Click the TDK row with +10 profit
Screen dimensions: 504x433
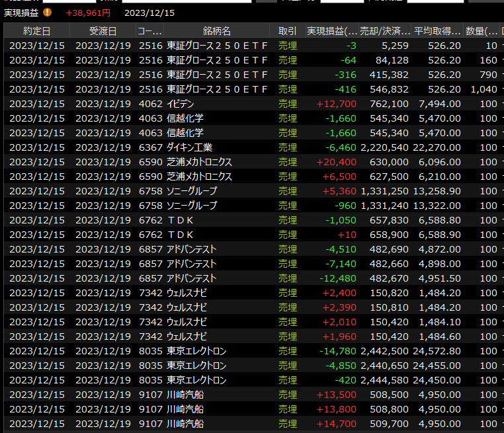(181, 235)
